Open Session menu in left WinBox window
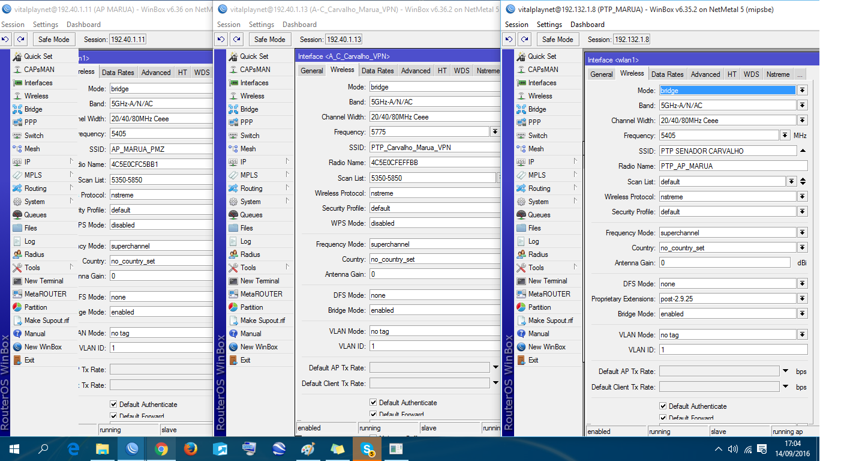Viewport: 868px width, 461px height. click(13, 25)
